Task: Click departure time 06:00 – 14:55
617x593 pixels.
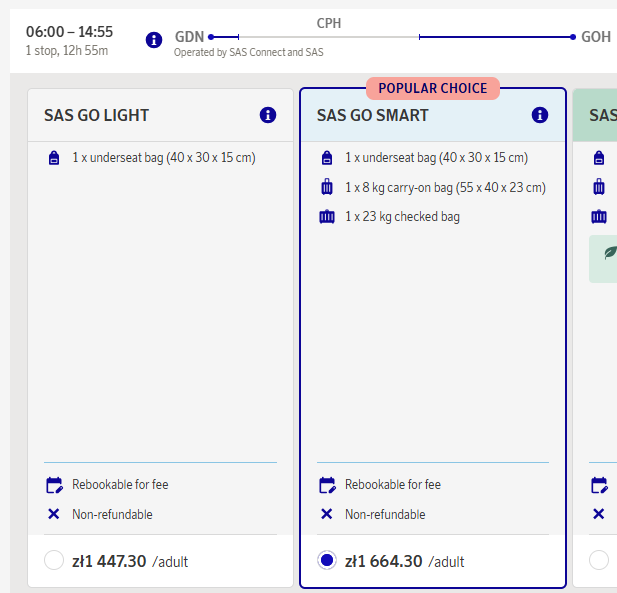Action: (x=69, y=31)
